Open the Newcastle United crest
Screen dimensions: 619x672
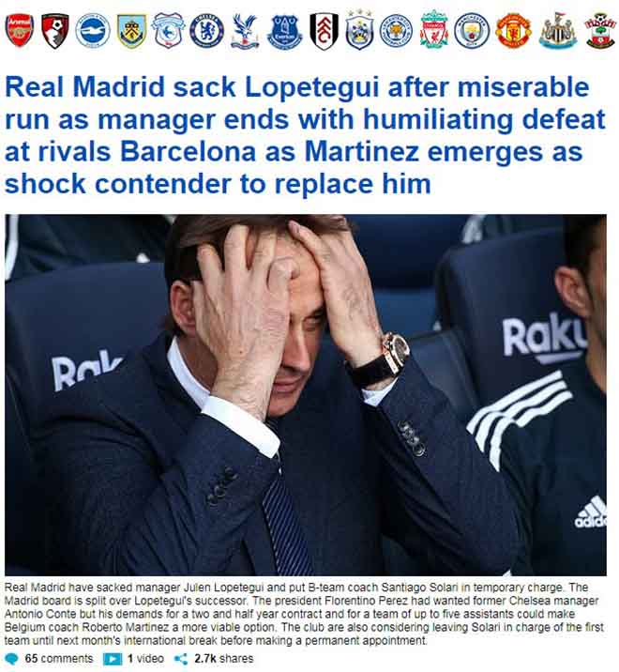558,30
